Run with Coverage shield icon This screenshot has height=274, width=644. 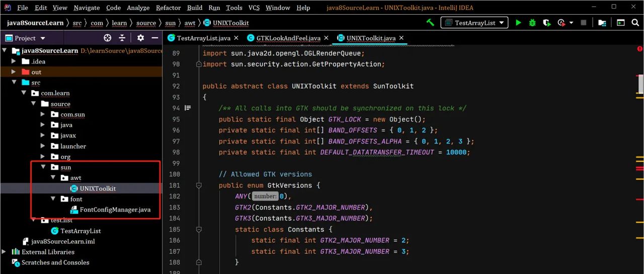click(x=546, y=23)
